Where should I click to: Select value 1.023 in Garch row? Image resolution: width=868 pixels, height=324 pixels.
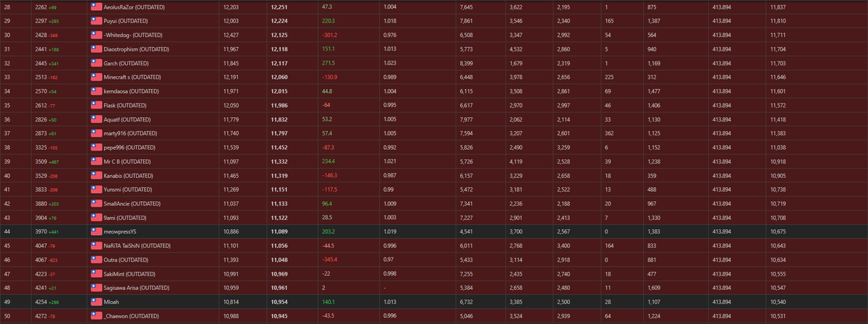tap(390, 63)
